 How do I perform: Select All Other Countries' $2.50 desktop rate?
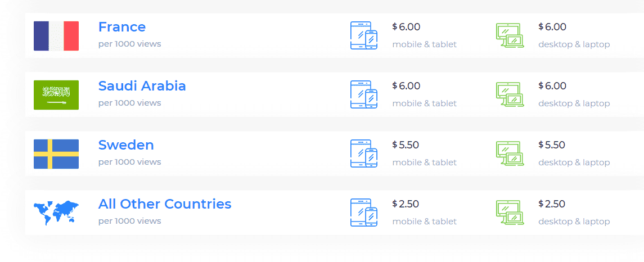click(x=552, y=204)
